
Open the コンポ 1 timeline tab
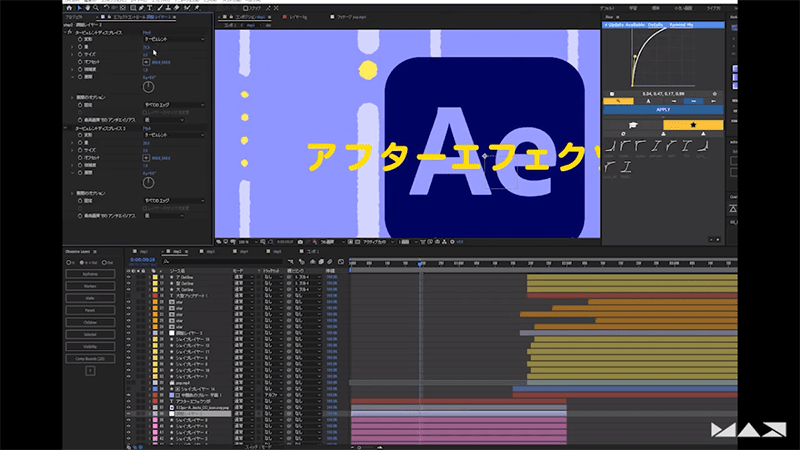point(312,252)
